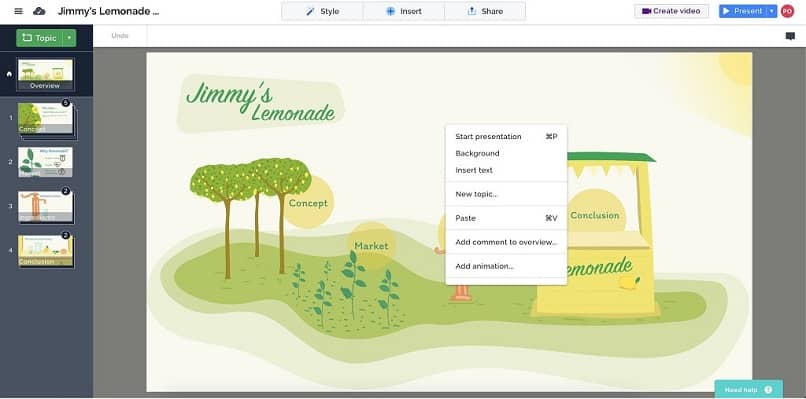Open the Insert plus menu
This screenshot has height=399, width=806.
point(404,11)
